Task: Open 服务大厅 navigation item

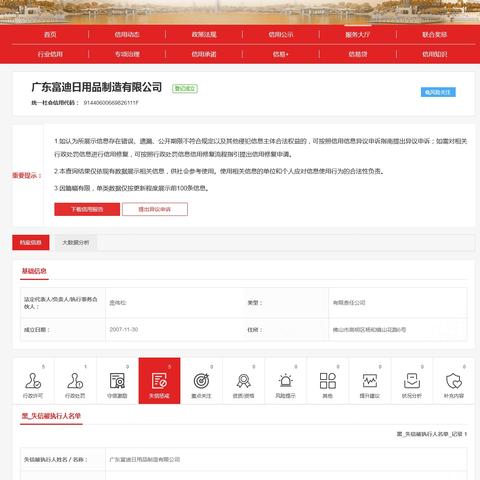Action: (358, 34)
